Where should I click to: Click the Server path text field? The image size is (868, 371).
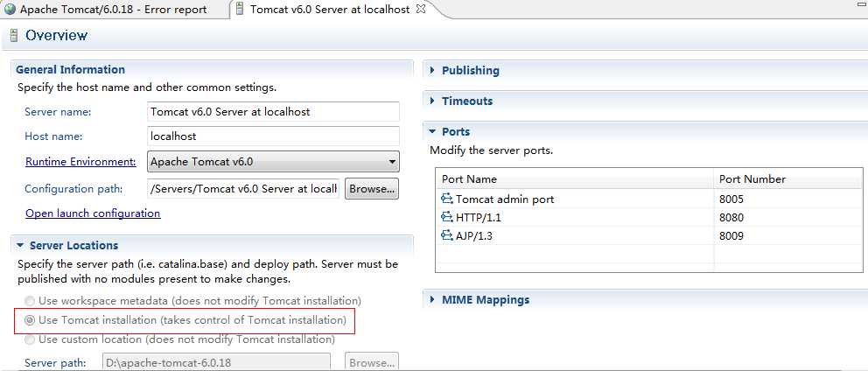217,363
